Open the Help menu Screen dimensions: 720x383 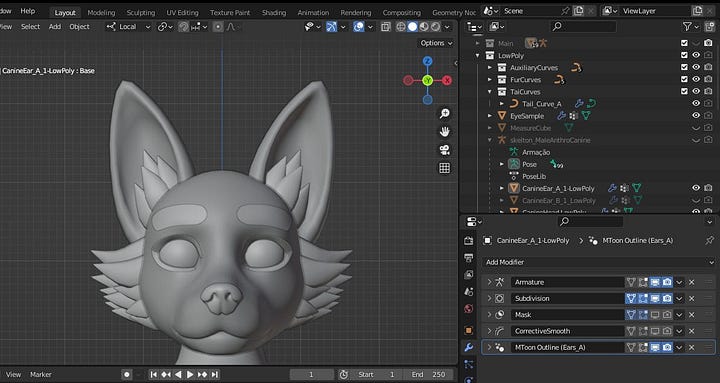[28, 11]
